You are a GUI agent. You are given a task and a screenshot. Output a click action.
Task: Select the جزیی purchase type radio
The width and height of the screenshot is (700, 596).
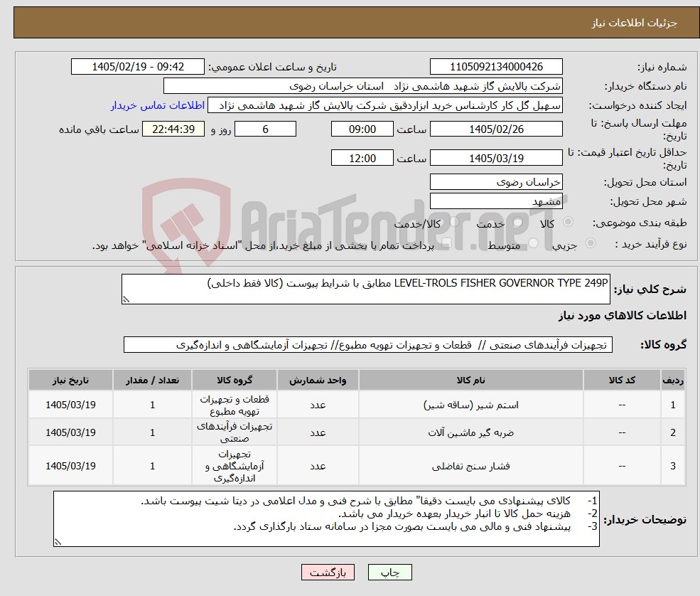click(590, 243)
